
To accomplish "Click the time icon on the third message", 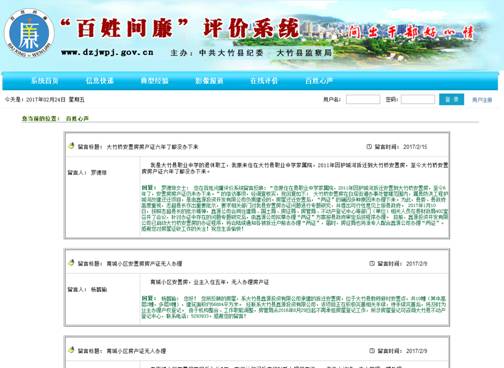I will click(x=372, y=351).
